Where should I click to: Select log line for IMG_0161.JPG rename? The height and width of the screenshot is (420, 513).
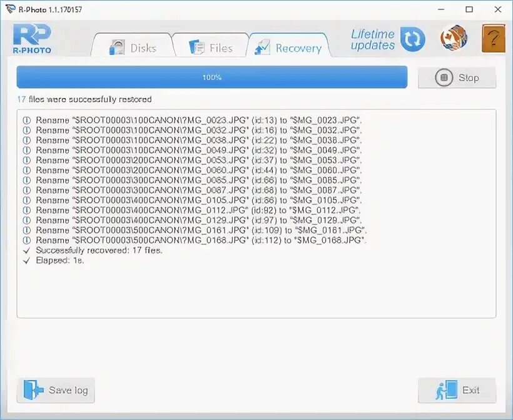201,230
